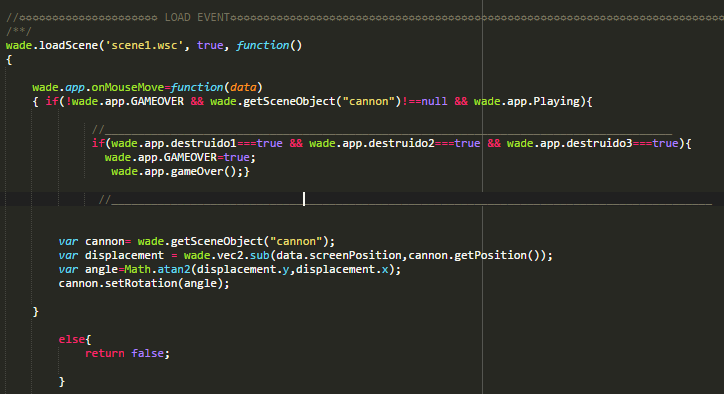Click the "Math" object name
Viewport: 724px width, 394px height.
[x=138, y=269]
